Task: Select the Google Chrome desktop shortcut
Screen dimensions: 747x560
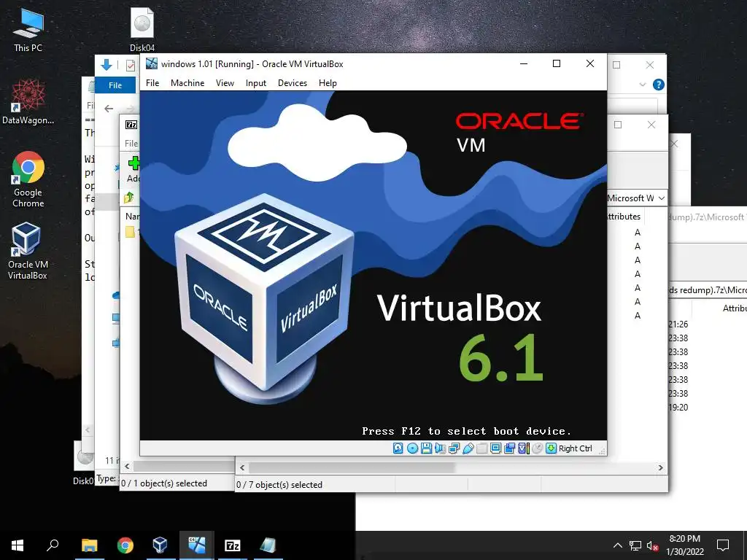Action: pos(28,179)
